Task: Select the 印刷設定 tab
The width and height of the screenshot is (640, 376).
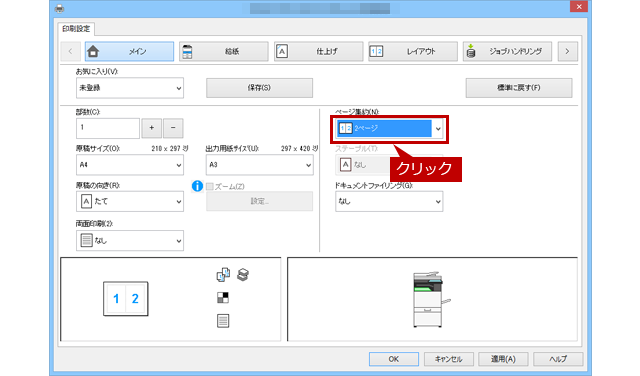Action: pyautogui.click(x=76, y=29)
